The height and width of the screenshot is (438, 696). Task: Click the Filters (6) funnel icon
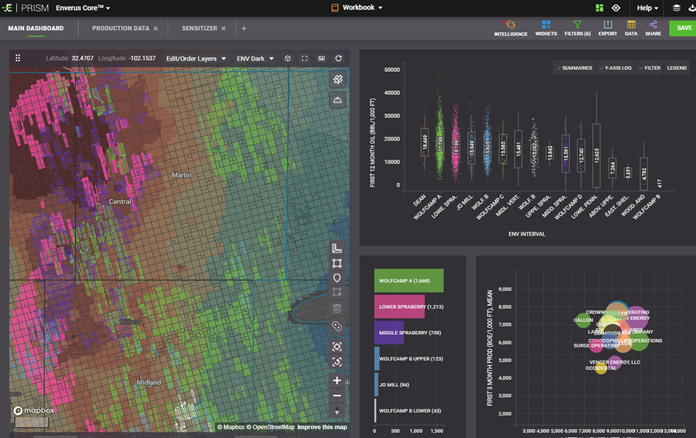tap(577, 23)
